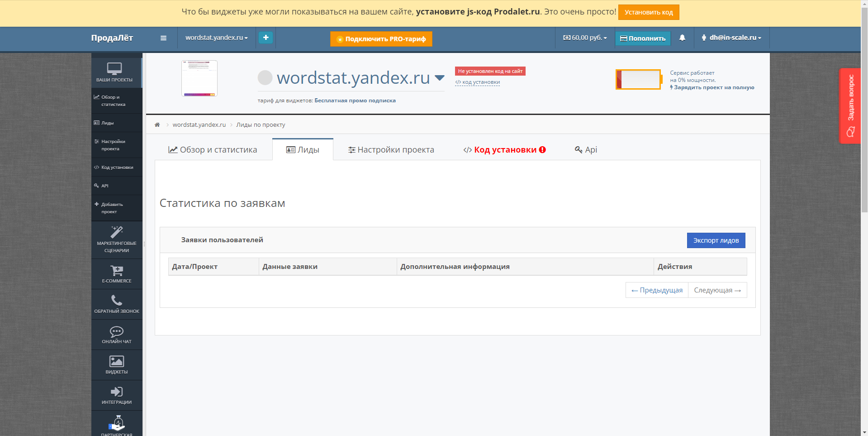Click the battery power indicator
The width and height of the screenshot is (868, 436).
coord(639,79)
